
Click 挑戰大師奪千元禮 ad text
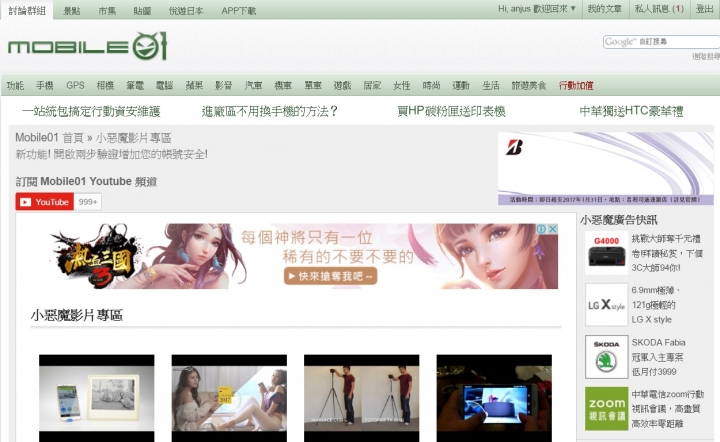667,253
